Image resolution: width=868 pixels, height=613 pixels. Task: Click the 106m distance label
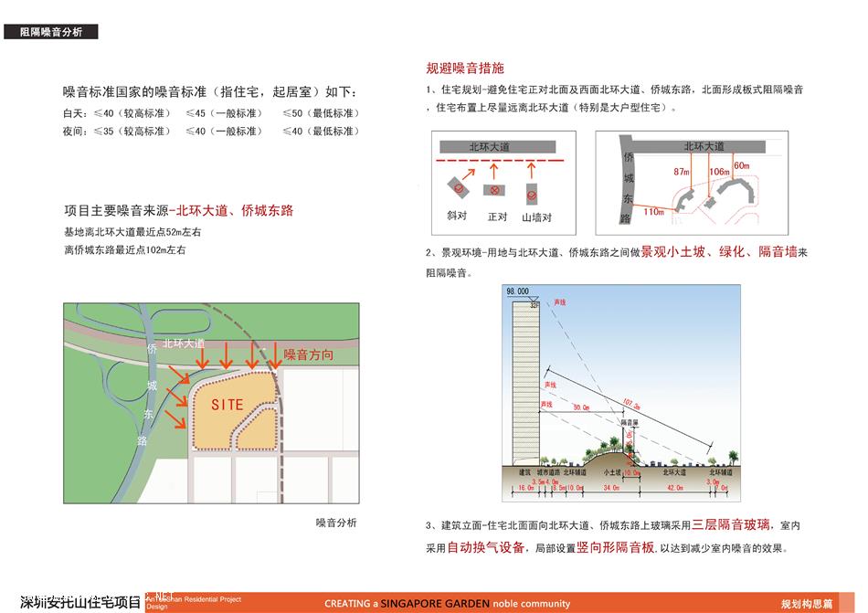pyautogui.click(x=720, y=172)
